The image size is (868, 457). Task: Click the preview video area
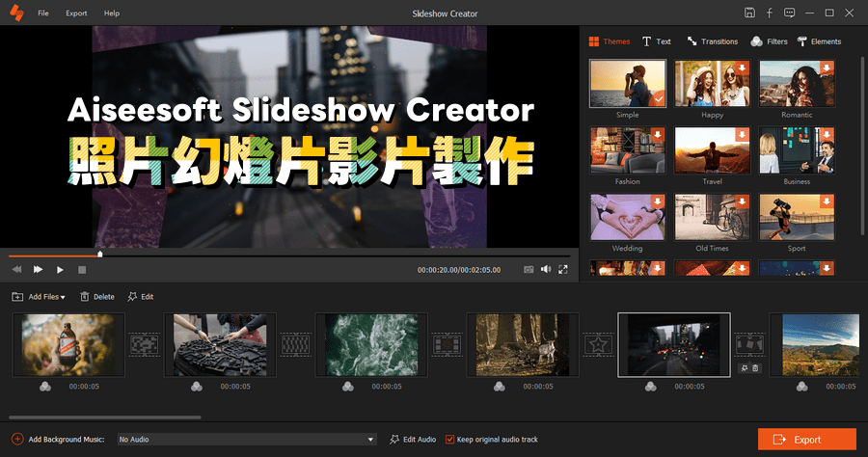click(289, 137)
